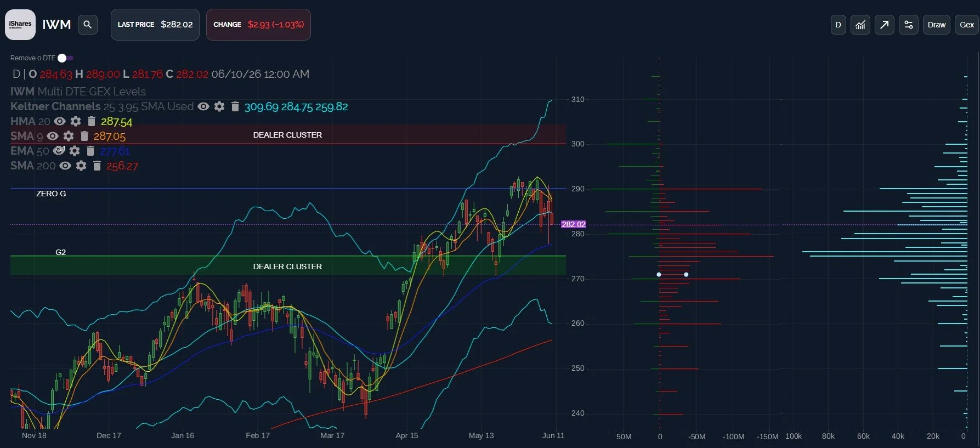Click the Apr 15 date axis label
This screenshot has width=980, height=448.
pyautogui.click(x=407, y=435)
